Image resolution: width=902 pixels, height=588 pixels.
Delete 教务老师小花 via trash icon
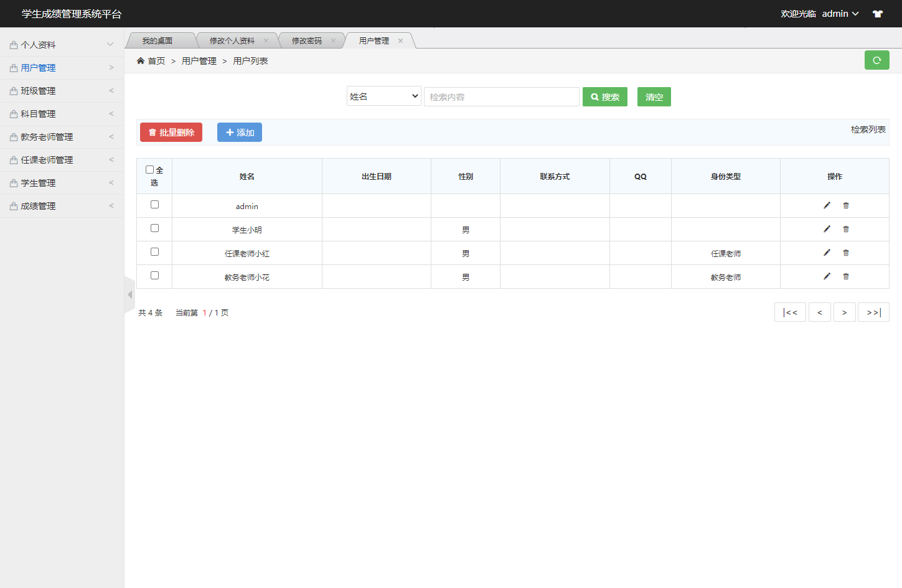[845, 276]
